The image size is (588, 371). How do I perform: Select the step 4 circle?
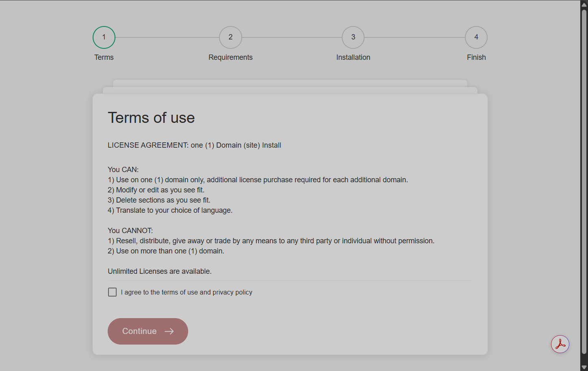(476, 37)
